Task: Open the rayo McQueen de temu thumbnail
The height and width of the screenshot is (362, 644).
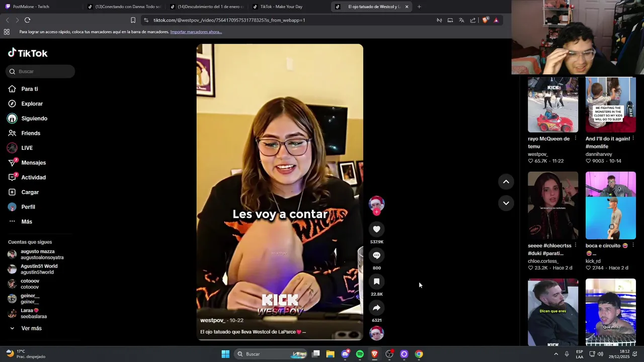Action: [x=553, y=105]
